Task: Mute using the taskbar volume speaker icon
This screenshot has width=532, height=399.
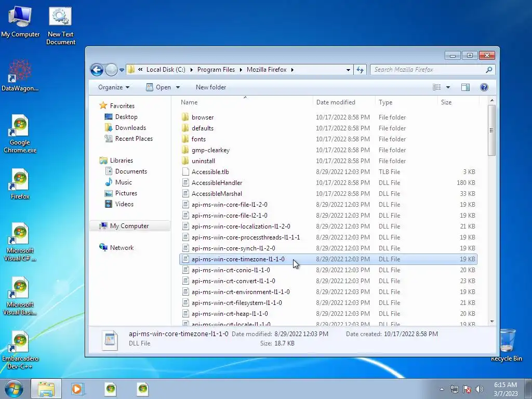Action: 479,389
